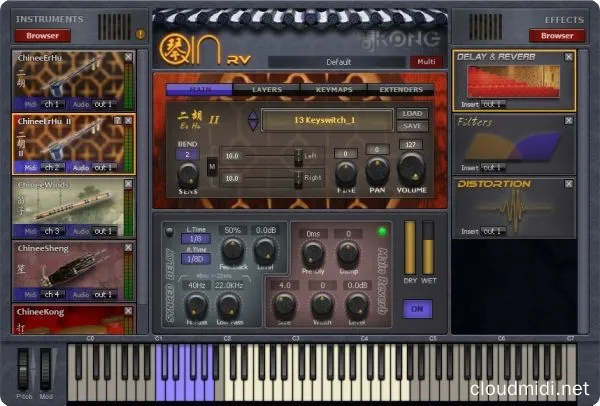Switch to the KEYMAPS tab
The height and width of the screenshot is (406, 600).
point(334,90)
